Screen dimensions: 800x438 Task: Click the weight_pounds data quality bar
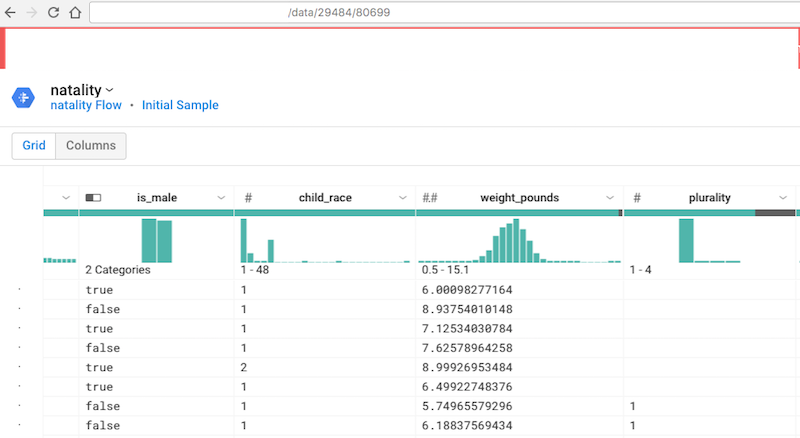(517, 213)
